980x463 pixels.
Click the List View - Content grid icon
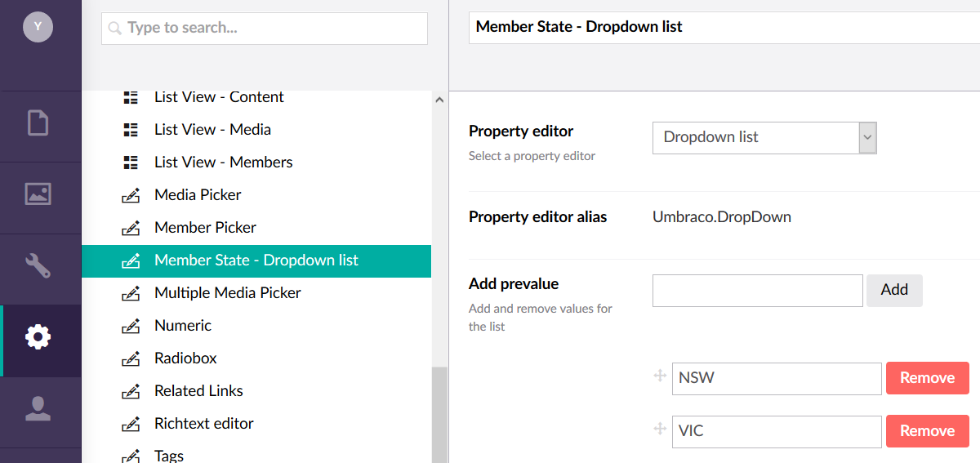pos(131,97)
